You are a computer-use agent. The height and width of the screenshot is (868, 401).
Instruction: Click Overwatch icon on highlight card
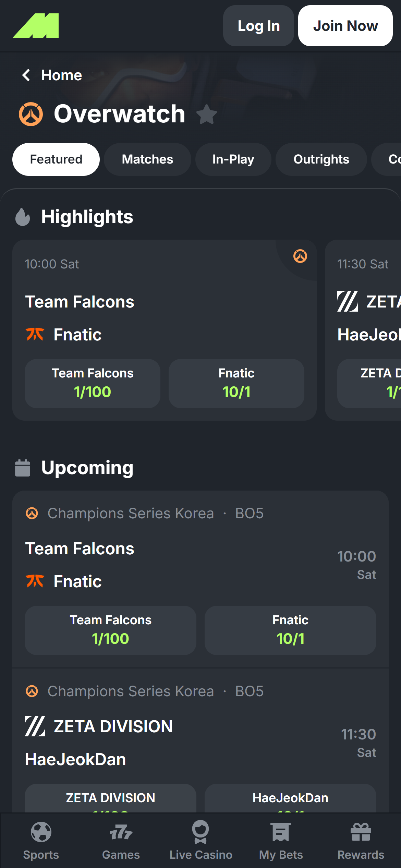click(300, 256)
